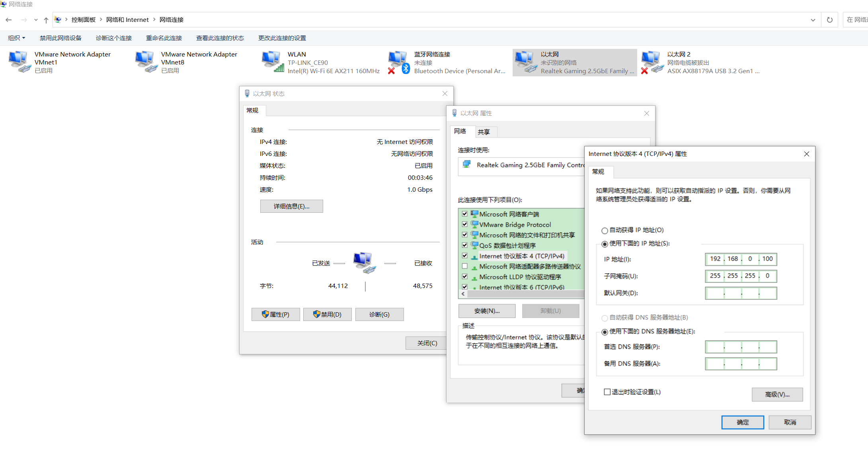Open the 组织 dropdown menu

pos(16,38)
